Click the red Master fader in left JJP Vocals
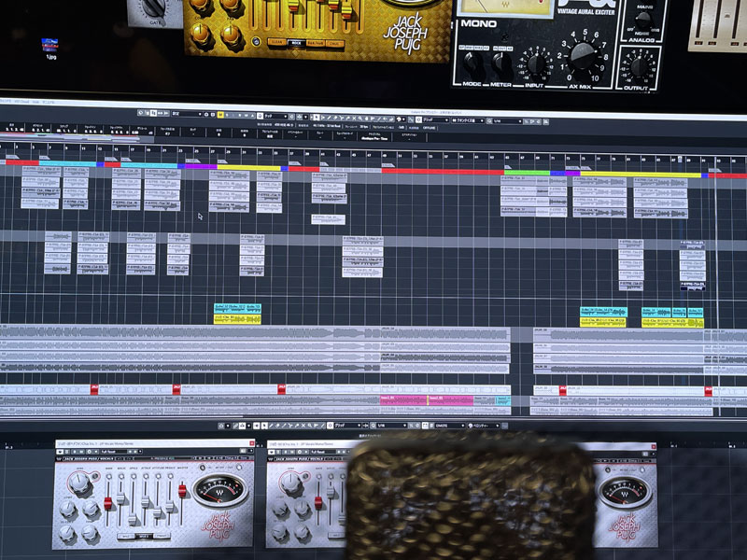Screen dimensions: 747x560 pyautogui.click(x=182, y=491)
